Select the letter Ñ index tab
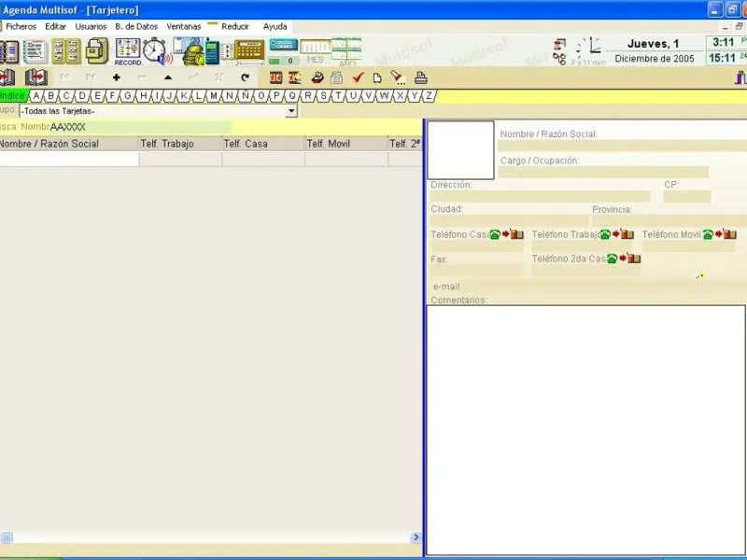This screenshot has width=747, height=560. pyautogui.click(x=245, y=96)
